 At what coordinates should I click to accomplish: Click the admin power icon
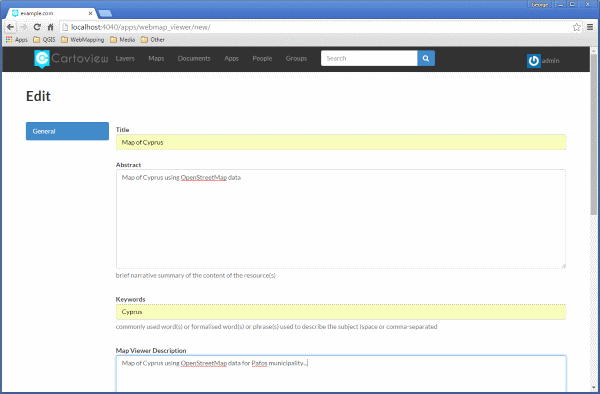point(533,61)
